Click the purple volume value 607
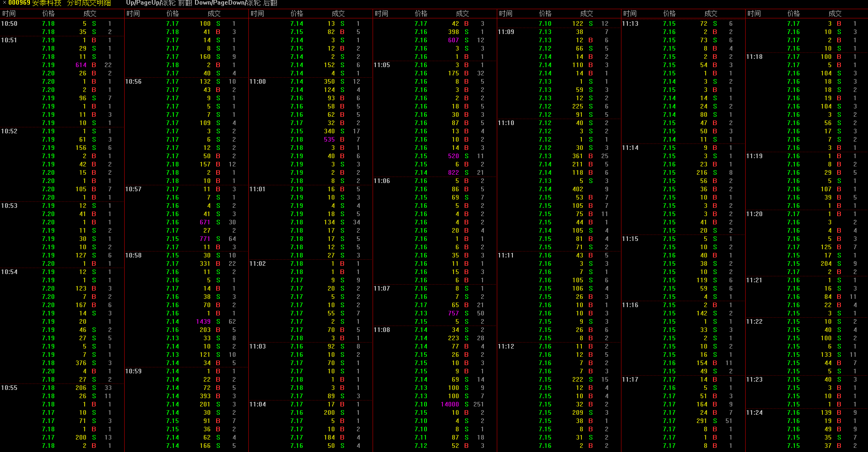This screenshot has width=868, height=452. [454, 40]
